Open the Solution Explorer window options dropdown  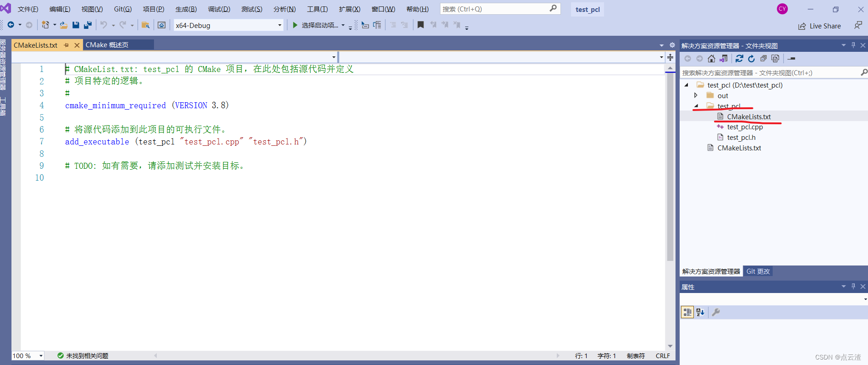pyautogui.click(x=844, y=45)
